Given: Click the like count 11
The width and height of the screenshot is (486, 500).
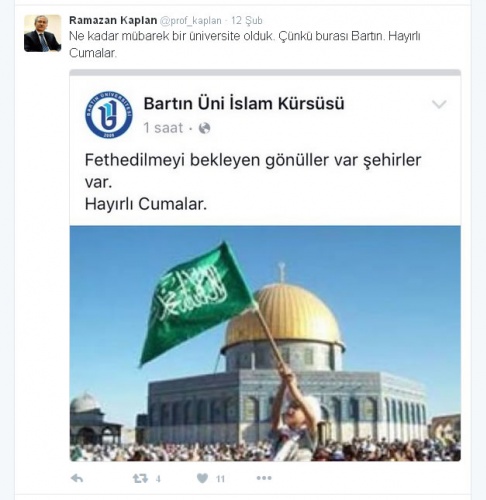Looking at the screenshot, I should click(220, 479).
